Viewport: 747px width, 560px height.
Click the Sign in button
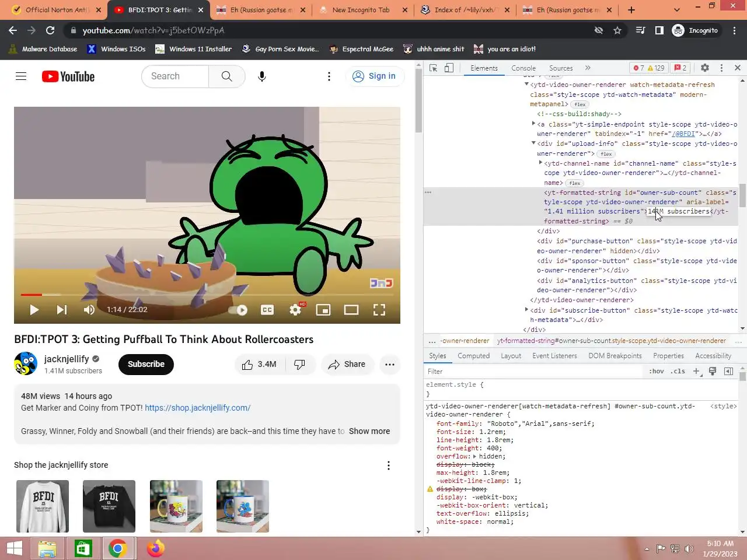click(375, 76)
